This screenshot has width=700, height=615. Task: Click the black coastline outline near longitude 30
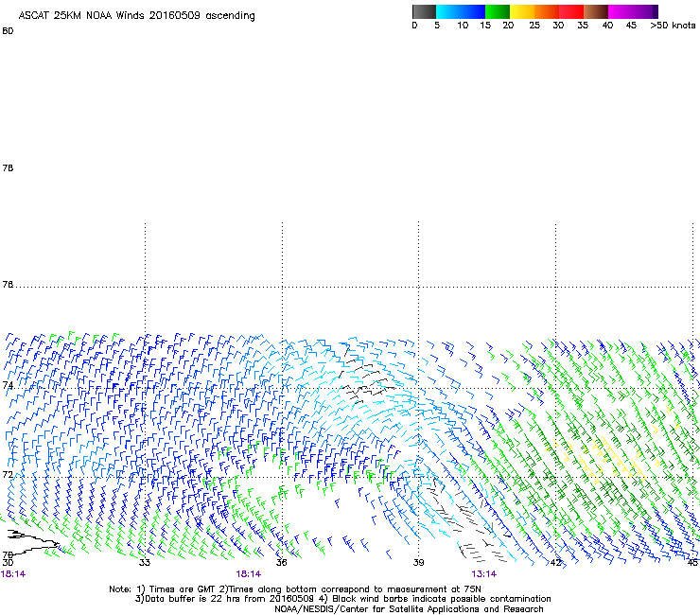[32, 542]
